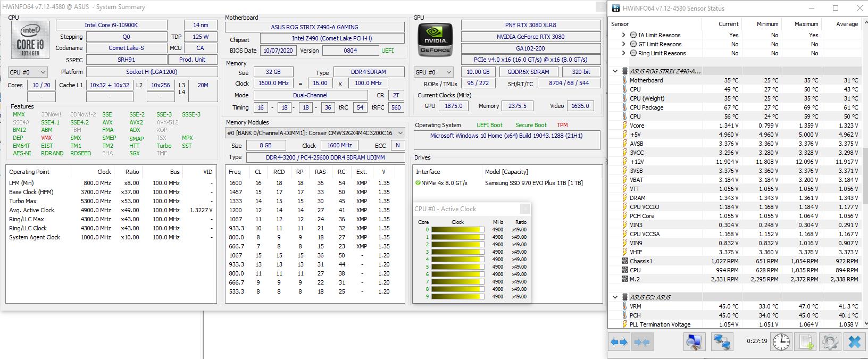
Task: Click the thermometer icon beside CPU Package
Action: tap(625, 107)
